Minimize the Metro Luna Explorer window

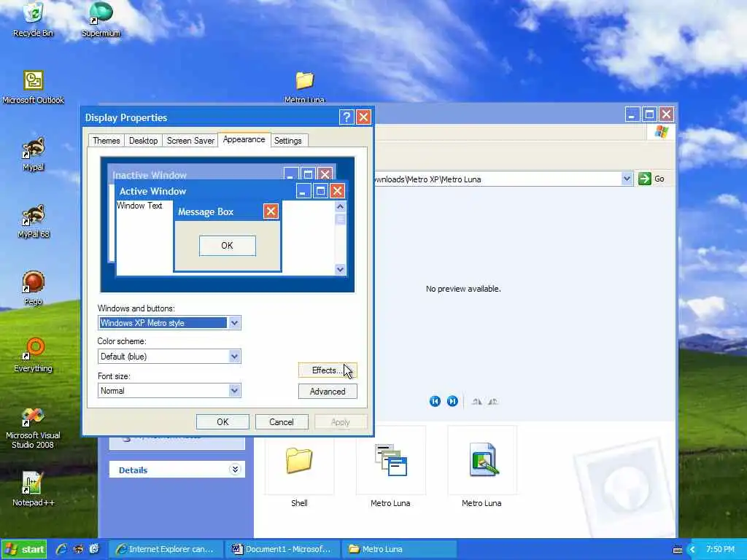click(632, 114)
